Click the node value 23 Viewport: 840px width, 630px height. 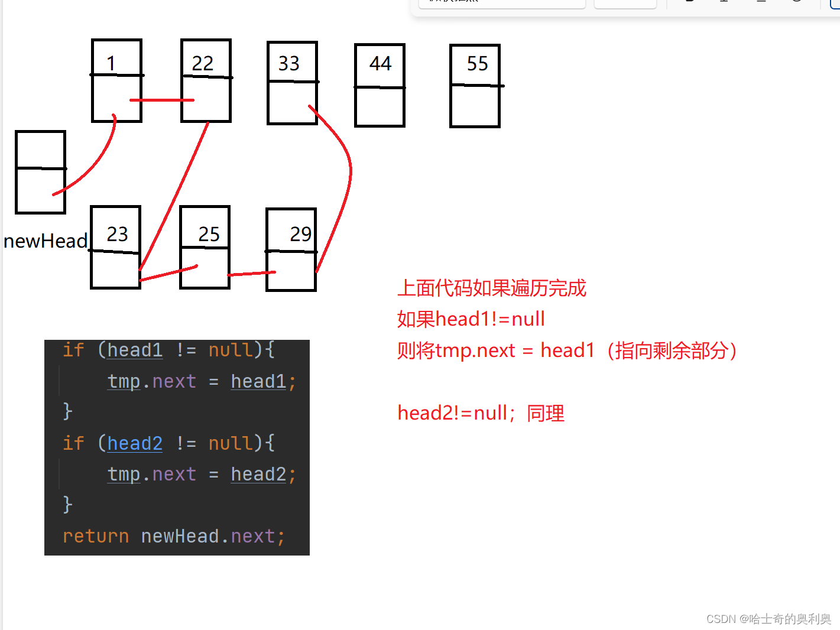(118, 234)
